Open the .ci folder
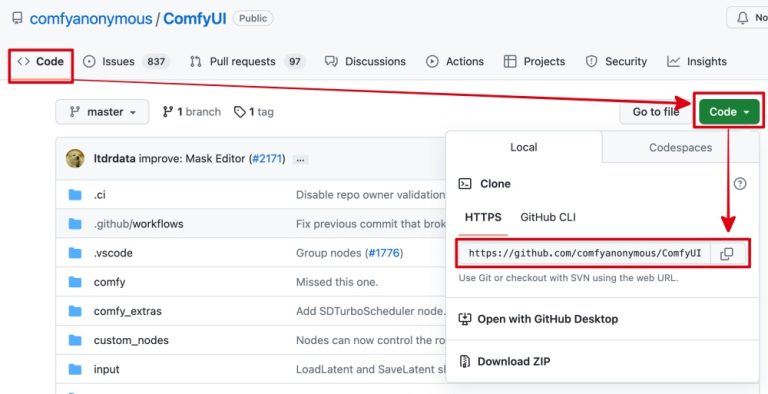Image resolution: width=768 pixels, height=394 pixels. [99, 195]
